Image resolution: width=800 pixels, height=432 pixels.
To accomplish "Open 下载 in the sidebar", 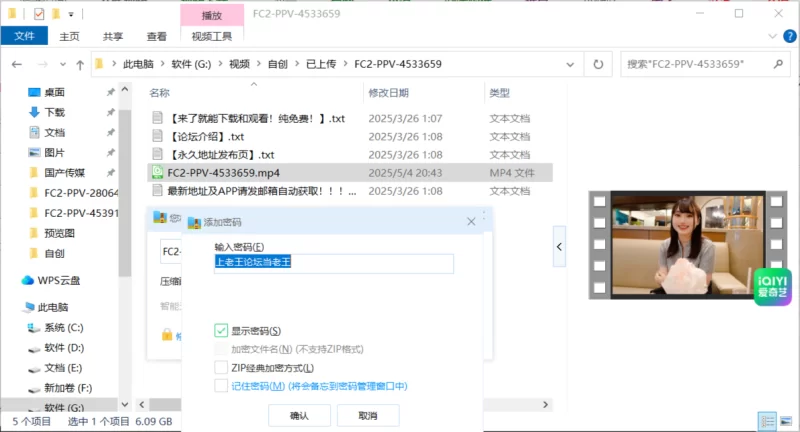I will pyautogui.click(x=55, y=112).
